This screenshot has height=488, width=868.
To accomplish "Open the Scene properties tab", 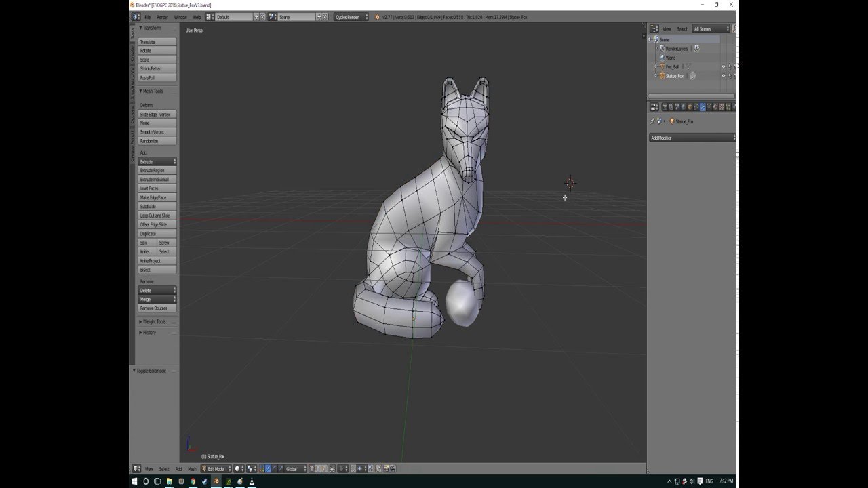I will [x=677, y=107].
